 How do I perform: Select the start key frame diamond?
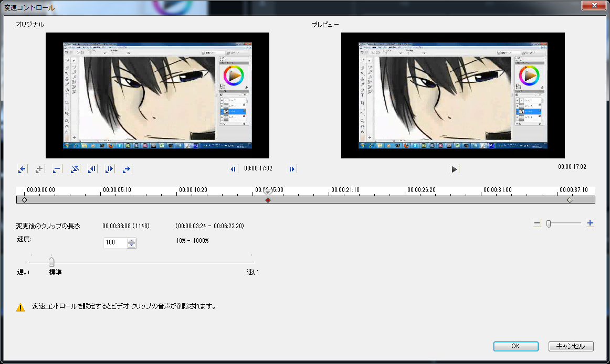click(24, 200)
